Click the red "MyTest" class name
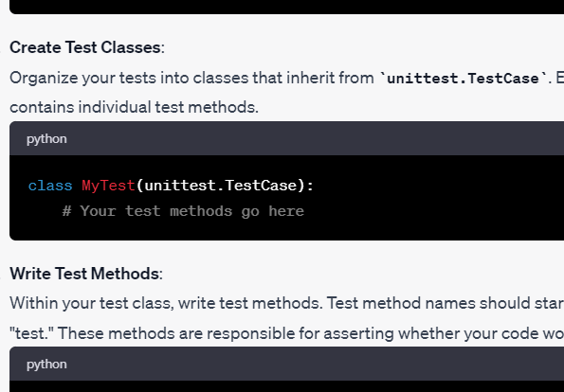 coord(108,186)
